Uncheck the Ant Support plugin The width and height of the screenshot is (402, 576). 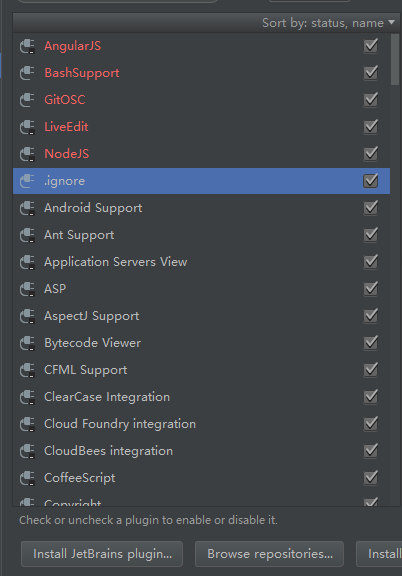(x=370, y=235)
